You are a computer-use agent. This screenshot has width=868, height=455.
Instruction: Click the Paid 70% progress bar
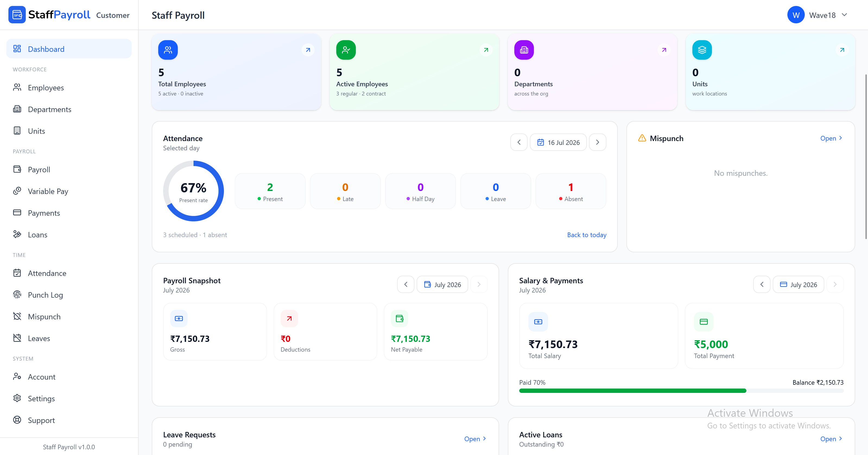point(681,391)
